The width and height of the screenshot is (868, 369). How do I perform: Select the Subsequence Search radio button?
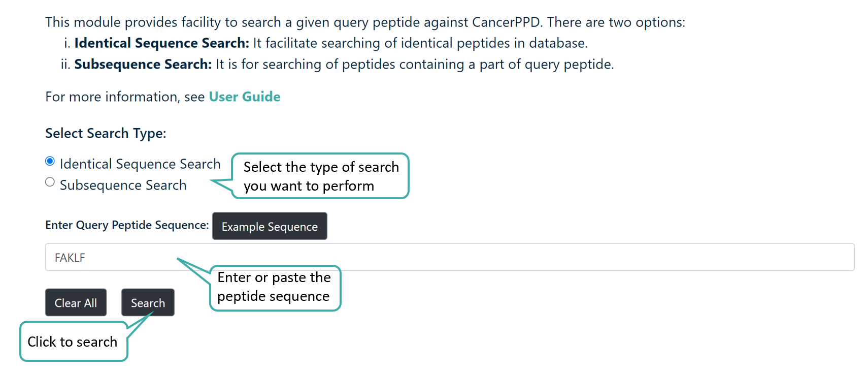tap(50, 182)
